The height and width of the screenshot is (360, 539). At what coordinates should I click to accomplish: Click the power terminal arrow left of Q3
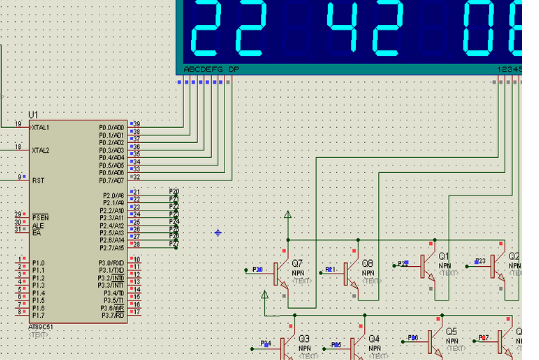point(264,295)
